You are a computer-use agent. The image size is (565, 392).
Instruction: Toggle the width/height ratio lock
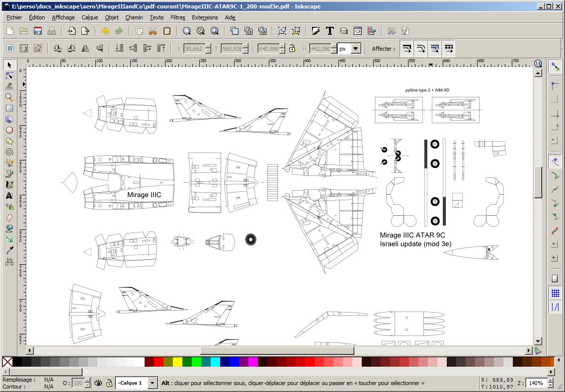click(292, 49)
